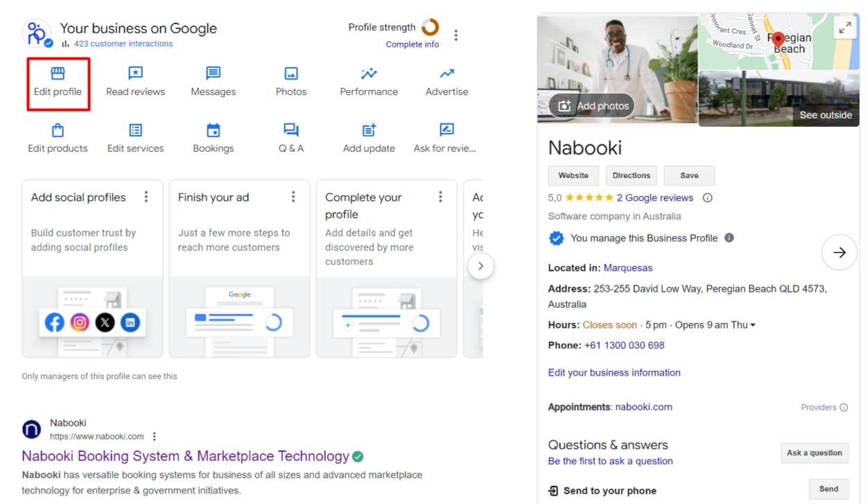The height and width of the screenshot is (504, 868).
Task: Click Be the first to ask a question
Action: (611, 461)
